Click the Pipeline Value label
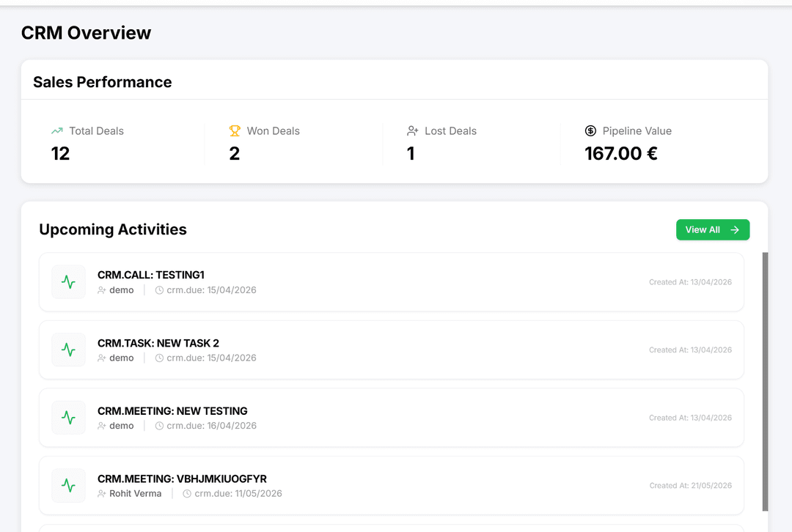792x532 pixels. click(637, 130)
